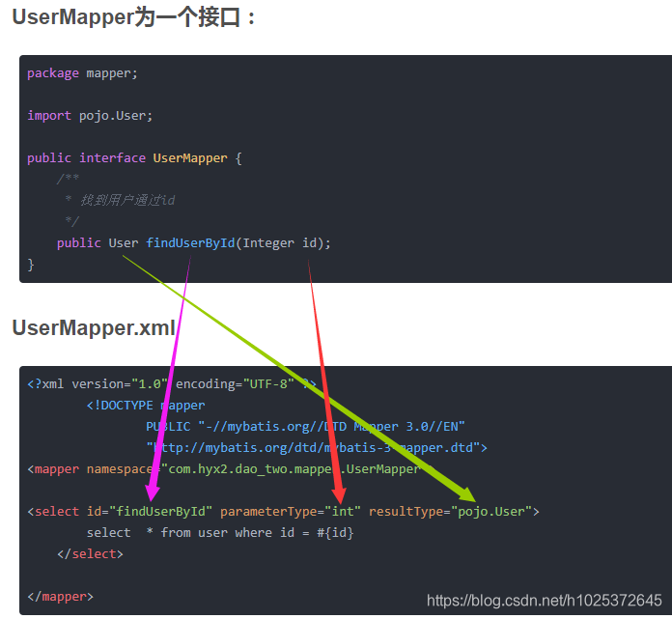Screen dimensions: 672x619
Task: Click the closing '</mapper>' tag
Action: (x=60, y=597)
